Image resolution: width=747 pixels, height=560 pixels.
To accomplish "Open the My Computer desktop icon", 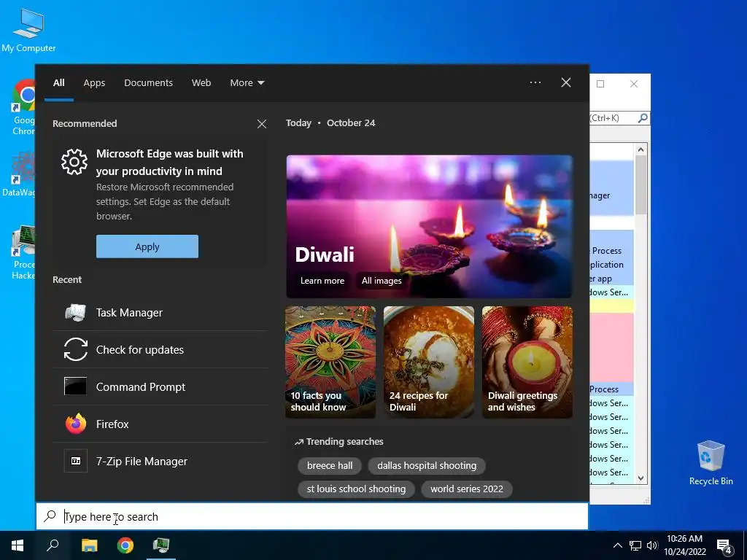I will pyautogui.click(x=28, y=31).
